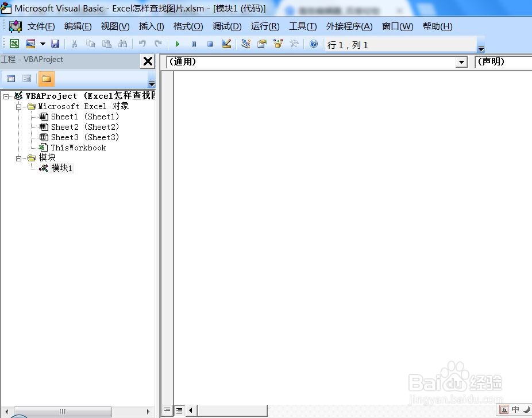Open Properties Window toolbar icon
The width and height of the screenshot is (532, 418).
262,44
